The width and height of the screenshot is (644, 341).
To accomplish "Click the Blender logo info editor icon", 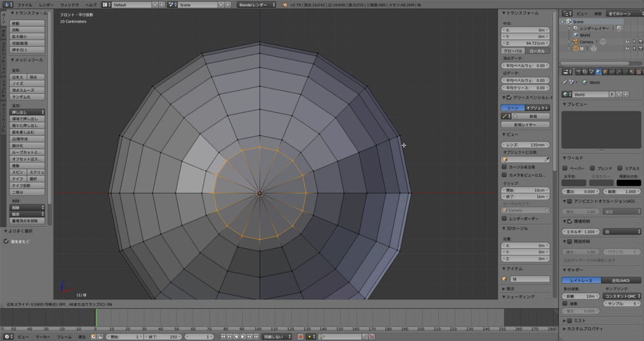I will tap(8, 4).
